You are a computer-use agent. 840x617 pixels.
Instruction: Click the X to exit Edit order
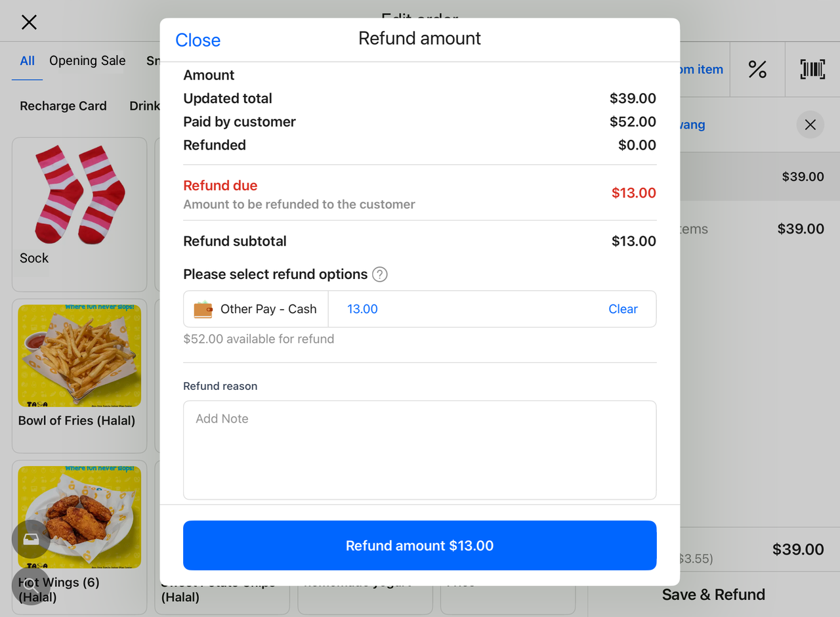(29, 22)
